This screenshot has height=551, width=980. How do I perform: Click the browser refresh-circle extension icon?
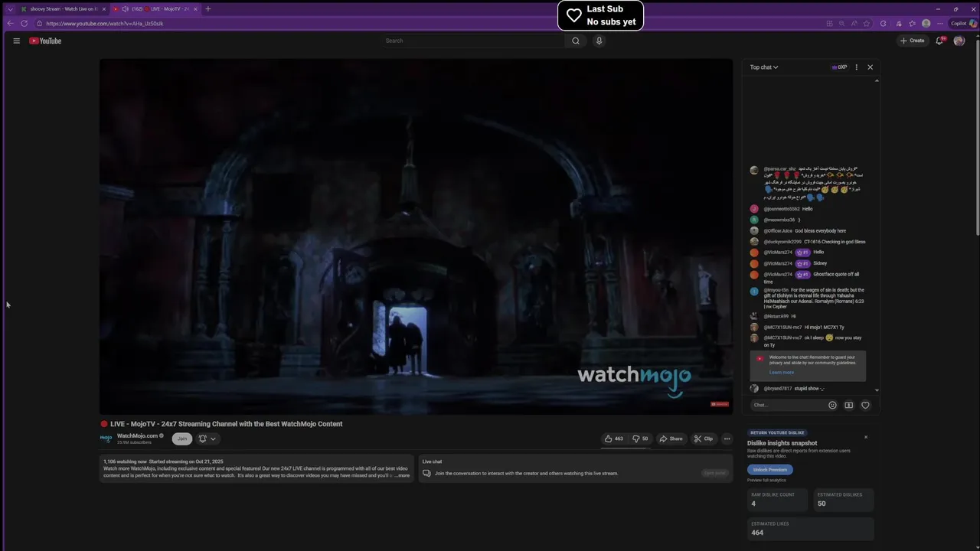[x=883, y=23]
